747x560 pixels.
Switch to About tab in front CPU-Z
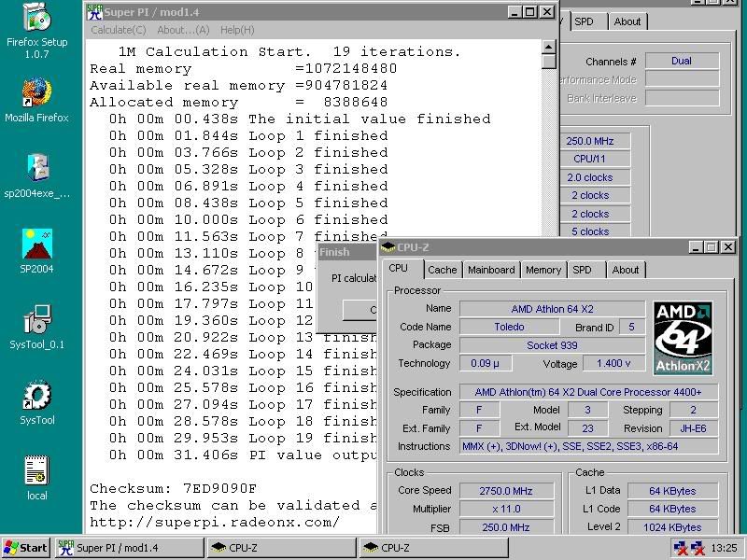coord(625,270)
